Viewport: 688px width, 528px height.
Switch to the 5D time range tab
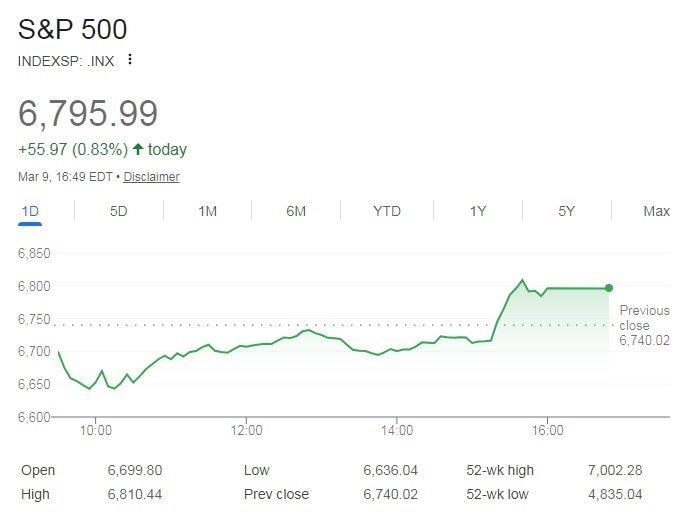[118, 211]
